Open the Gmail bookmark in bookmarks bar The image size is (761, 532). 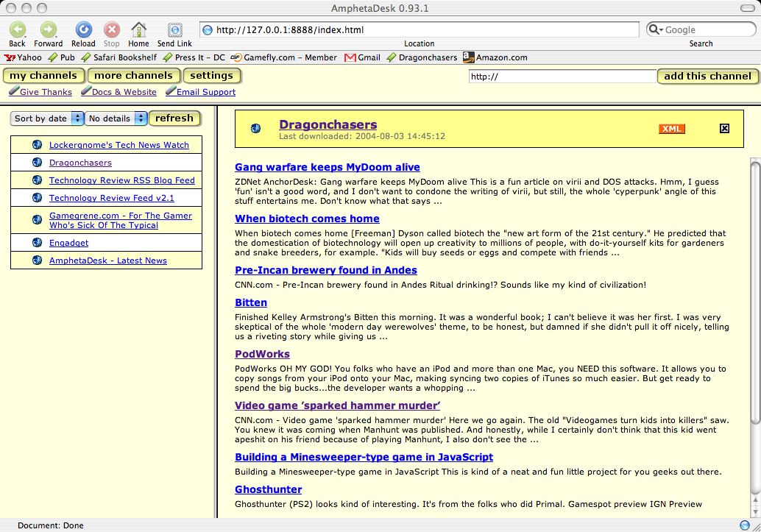pos(363,57)
